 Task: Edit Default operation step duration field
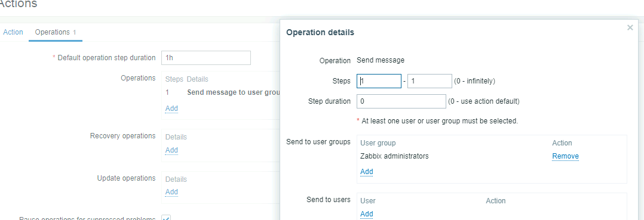[206, 58]
